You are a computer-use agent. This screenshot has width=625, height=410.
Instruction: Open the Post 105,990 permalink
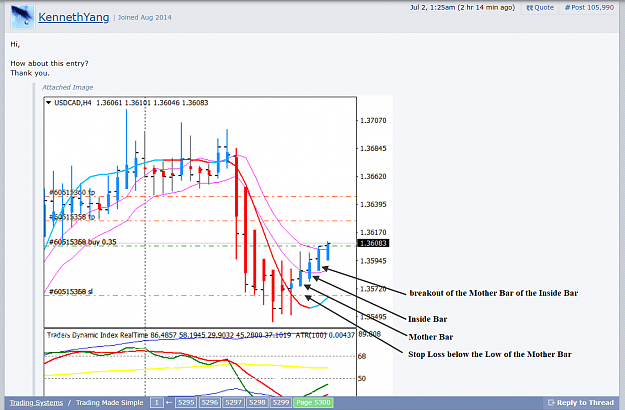coord(589,7)
